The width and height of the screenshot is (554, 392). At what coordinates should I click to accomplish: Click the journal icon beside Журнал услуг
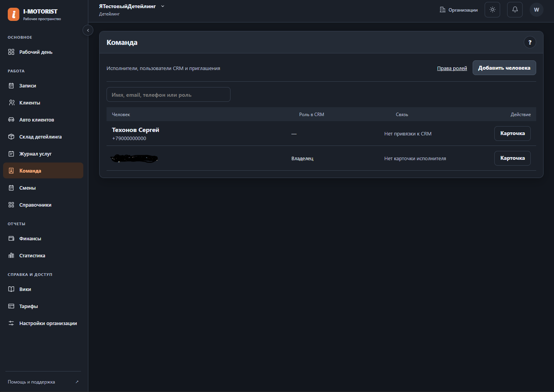(11, 154)
